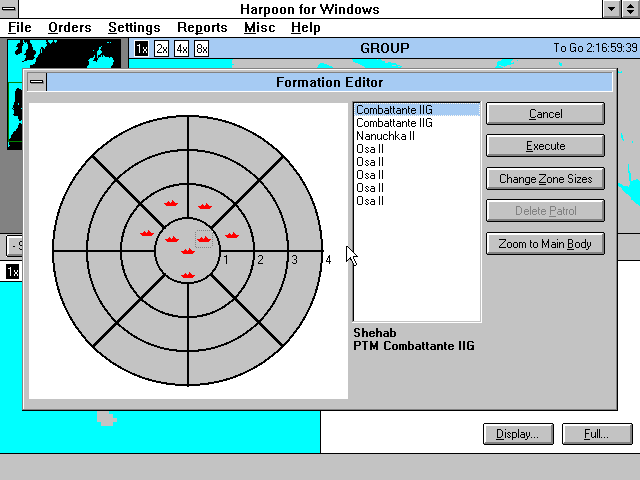Select the lowest red ship in the formation

[188, 274]
